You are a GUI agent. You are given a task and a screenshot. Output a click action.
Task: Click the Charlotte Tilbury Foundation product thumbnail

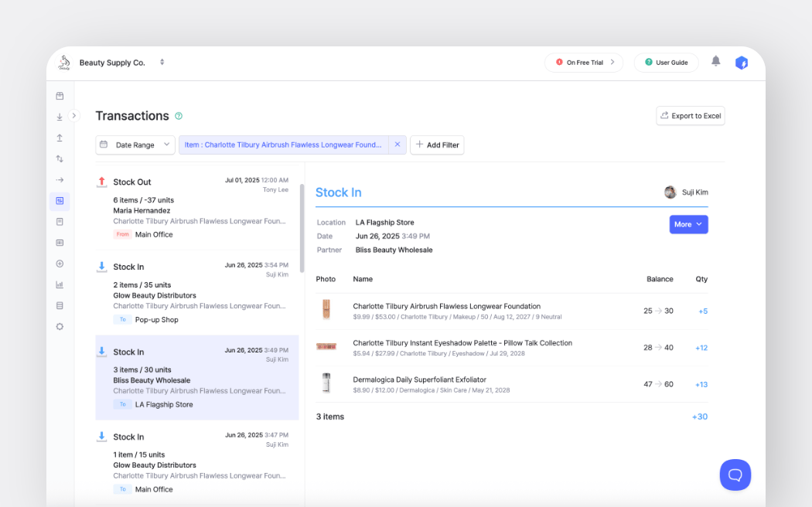(326, 311)
